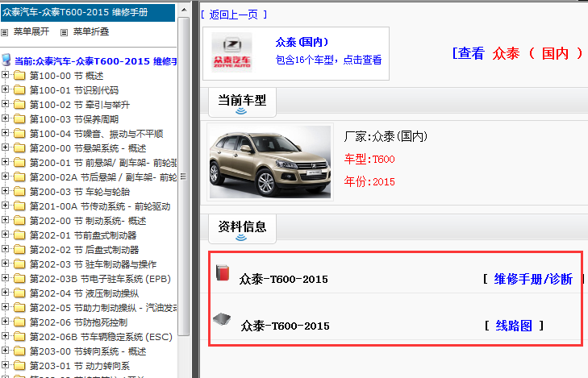Viewport: 588px width, 378px height.
Task: Click 包含16个车型，点击查看 link
Action: [328, 60]
